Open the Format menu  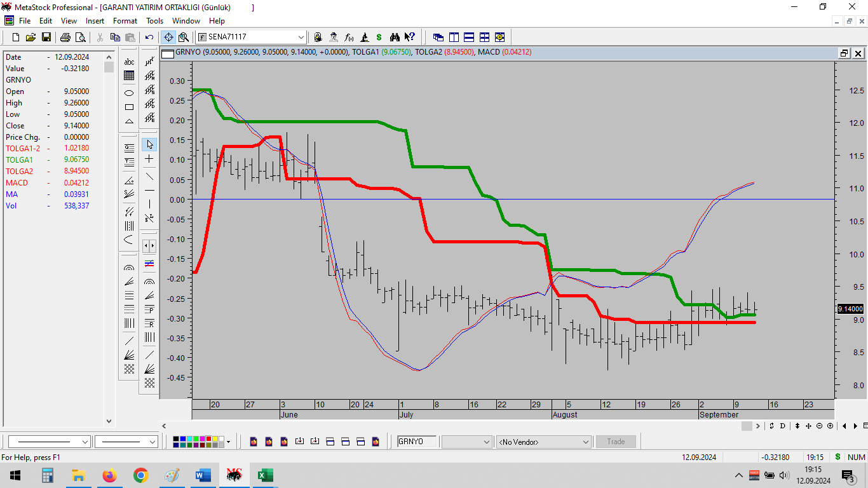coord(125,21)
